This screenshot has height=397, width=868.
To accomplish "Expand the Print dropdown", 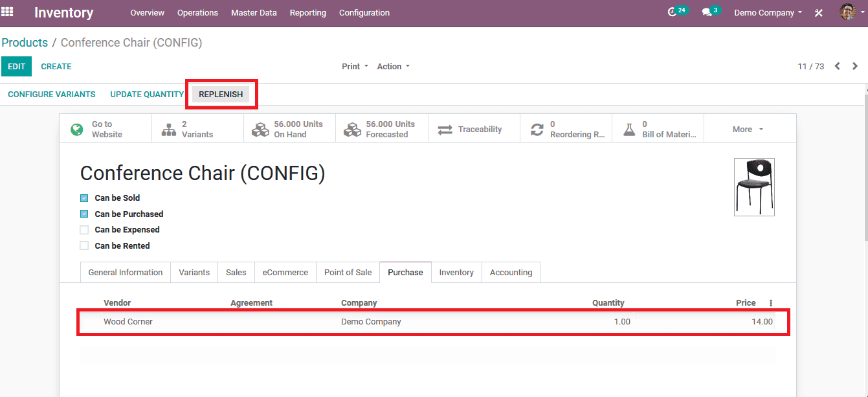I will [x=355, y=66].
